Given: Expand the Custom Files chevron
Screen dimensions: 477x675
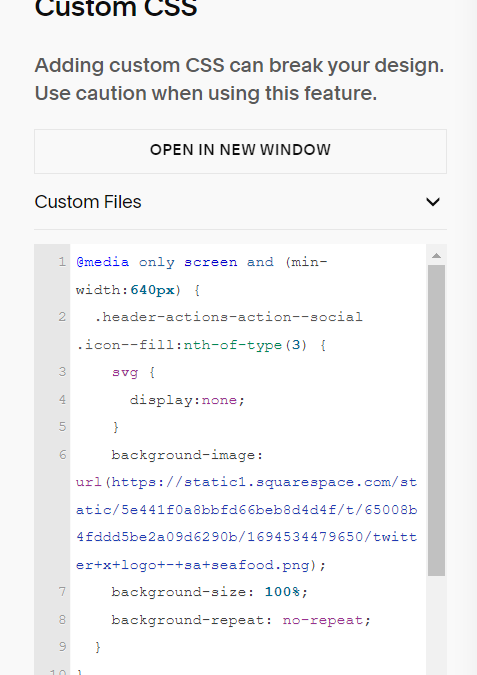Looking at the screenshot, I should pos(433,201).
